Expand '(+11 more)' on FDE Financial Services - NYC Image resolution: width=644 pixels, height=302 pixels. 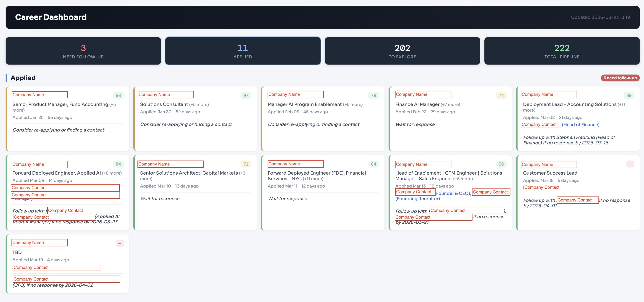click(313, 179)
